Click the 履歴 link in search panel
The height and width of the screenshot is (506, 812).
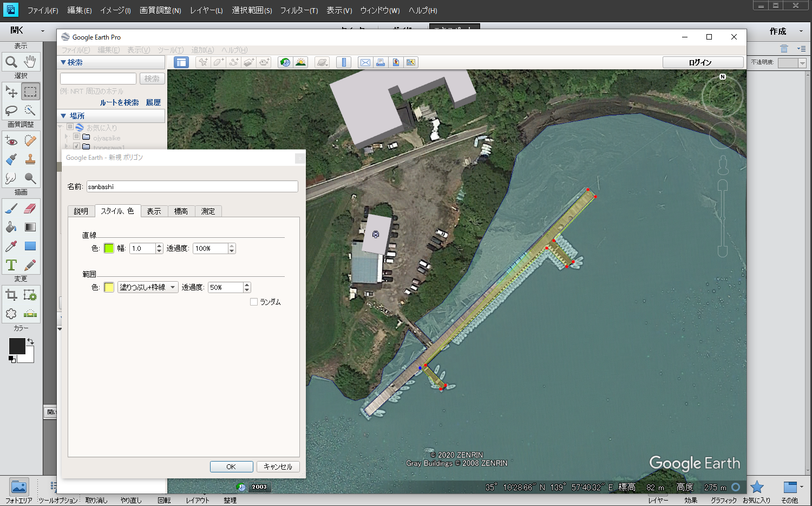153,102
